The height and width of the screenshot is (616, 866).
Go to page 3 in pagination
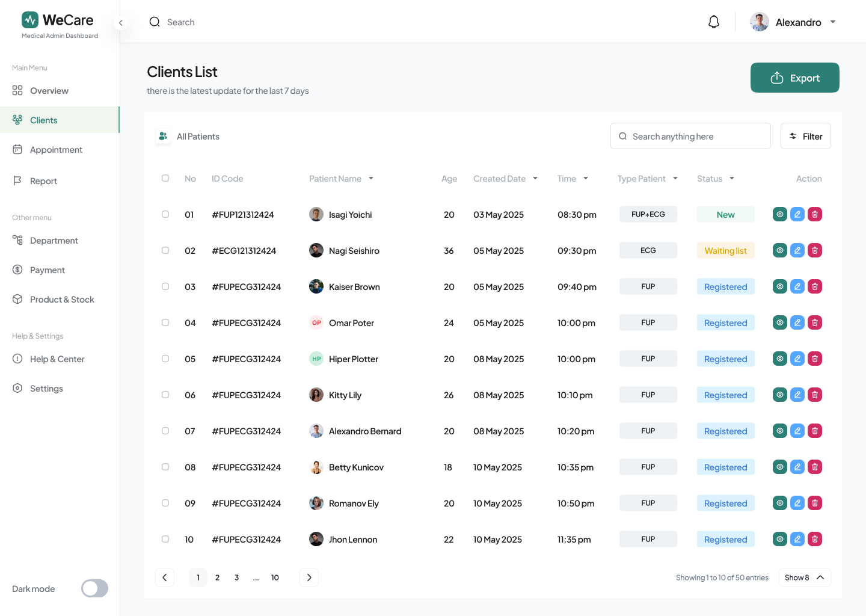[237, 577]
